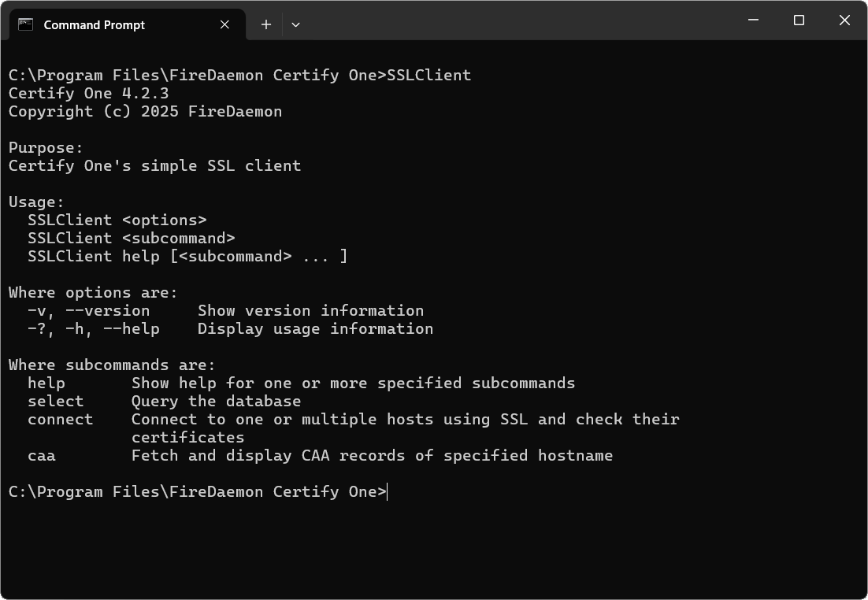Click 'Show version information' description
The width and height of the screenshot is (868, 600).
[x=310, y=310]
